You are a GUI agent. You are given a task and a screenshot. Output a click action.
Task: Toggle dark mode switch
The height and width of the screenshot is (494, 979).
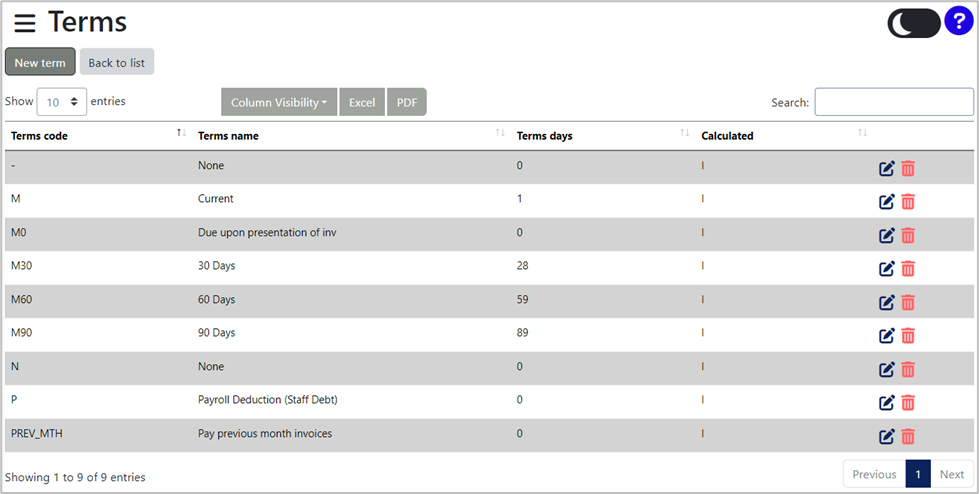[x=913, y=23]
